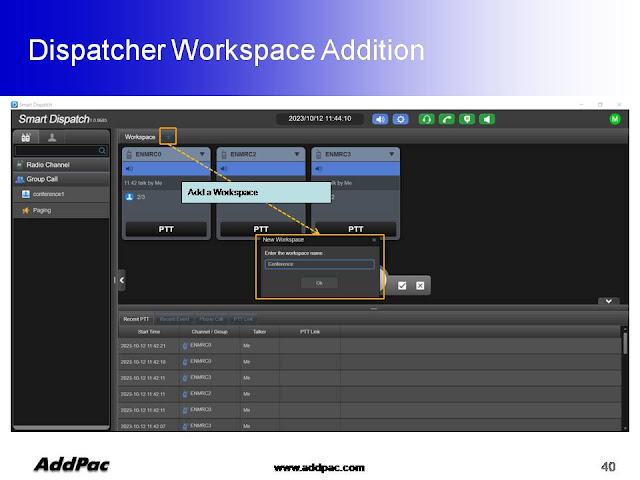Select the PTT Link tab

[x=243, y=319]
